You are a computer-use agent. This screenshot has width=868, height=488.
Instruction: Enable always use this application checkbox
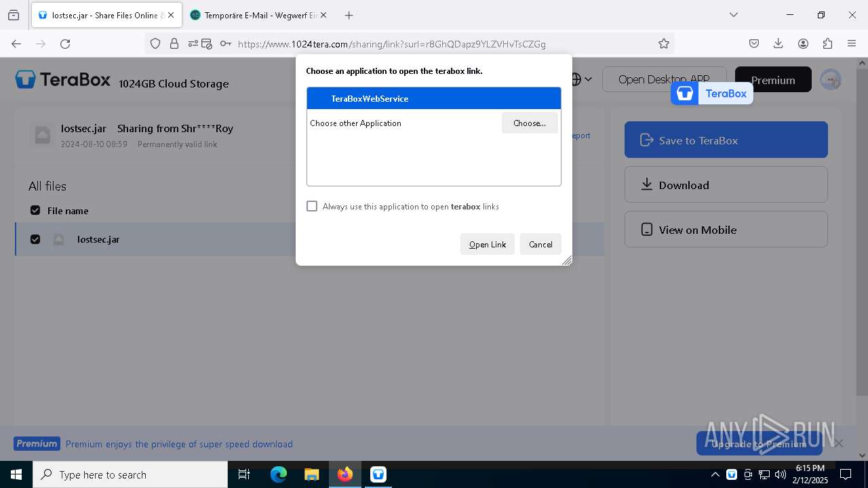click(x=312, y=206)
